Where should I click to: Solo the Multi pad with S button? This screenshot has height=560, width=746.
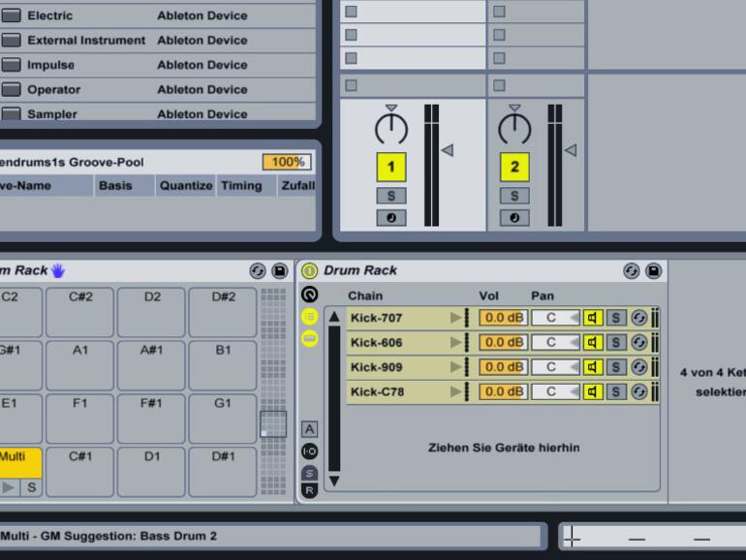coord(31,487)
